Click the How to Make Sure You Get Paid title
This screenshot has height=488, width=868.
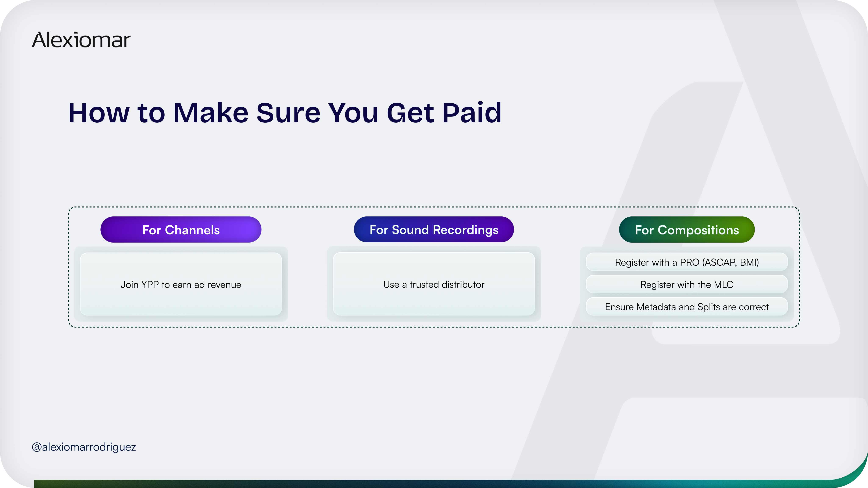click(285, 113)
